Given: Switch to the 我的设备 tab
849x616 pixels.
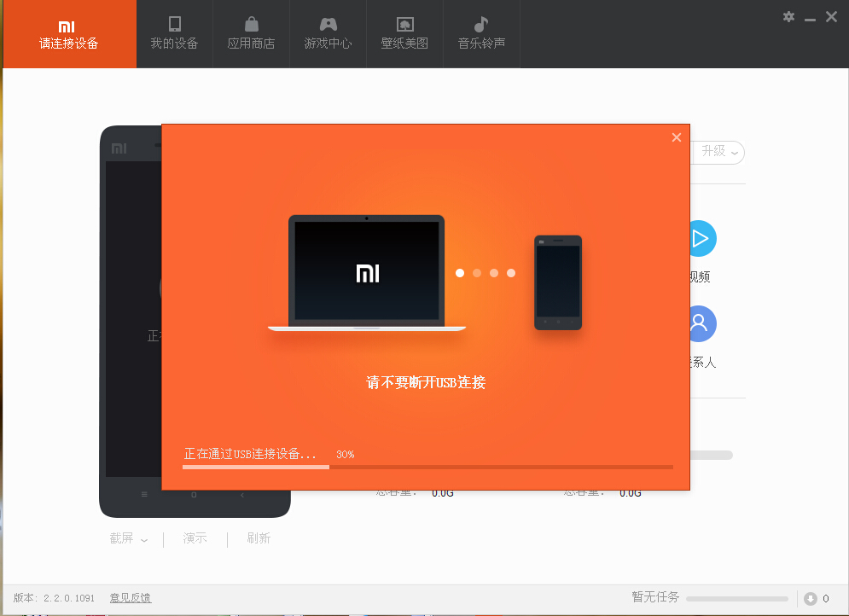Looking at the screenshot, I should click(x=174, y=34).
